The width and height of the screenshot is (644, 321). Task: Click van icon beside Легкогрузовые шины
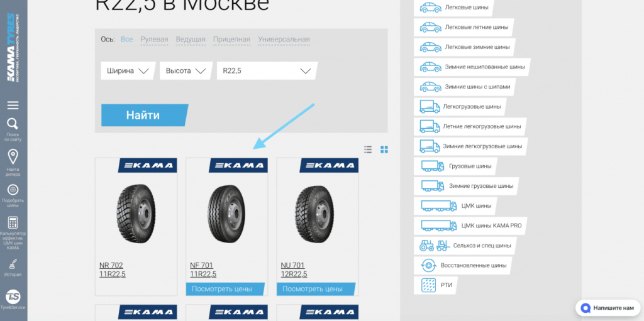(430, 106)
